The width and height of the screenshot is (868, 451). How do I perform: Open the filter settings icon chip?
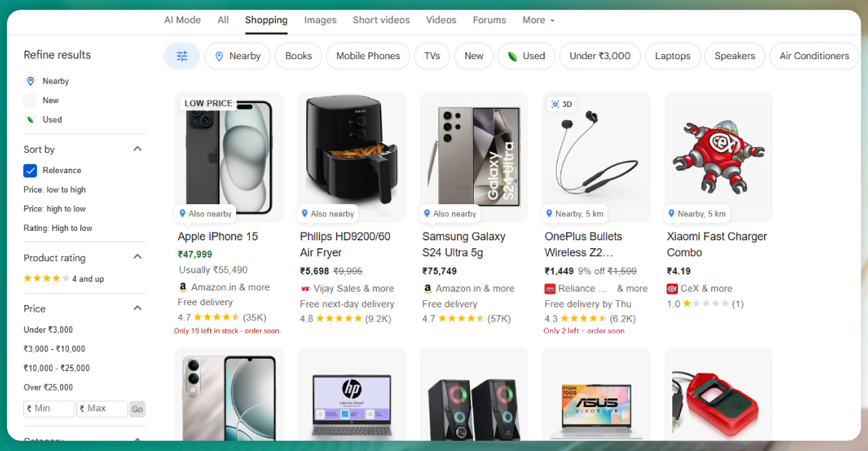182,56
